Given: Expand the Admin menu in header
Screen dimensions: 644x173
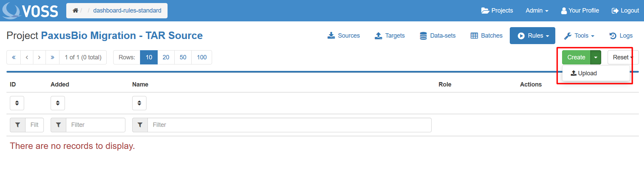Looking at the screenshot, I should 537,11.
